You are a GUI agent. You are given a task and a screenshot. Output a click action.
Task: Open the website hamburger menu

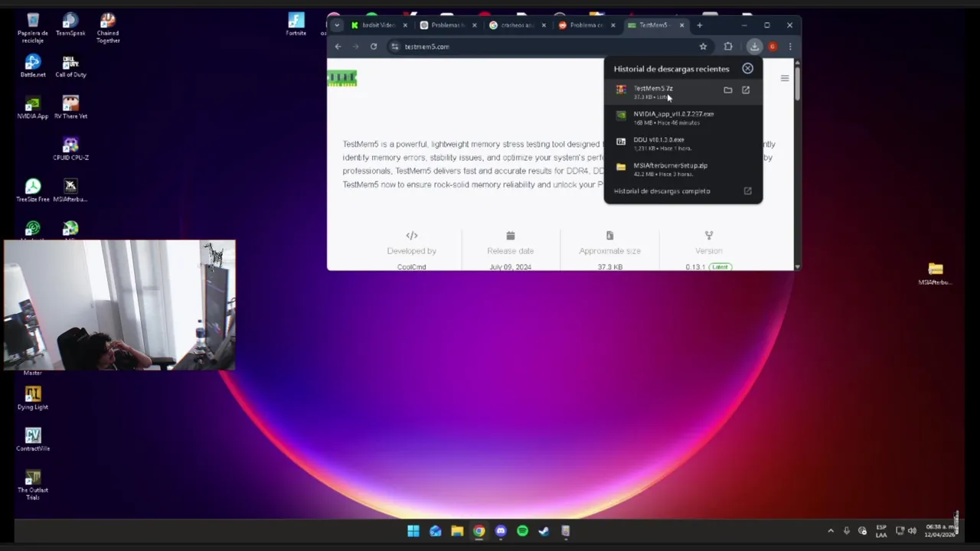tap(785, 78)
